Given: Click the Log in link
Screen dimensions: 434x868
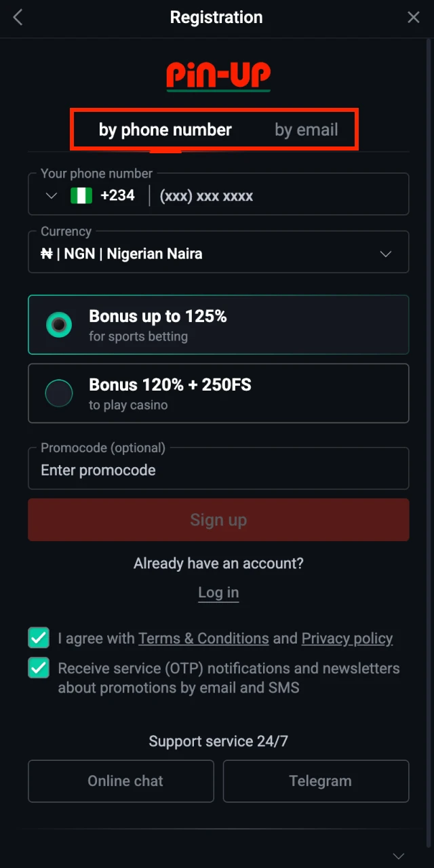Looking at the screenshot, I should click(x=218, y=593).
